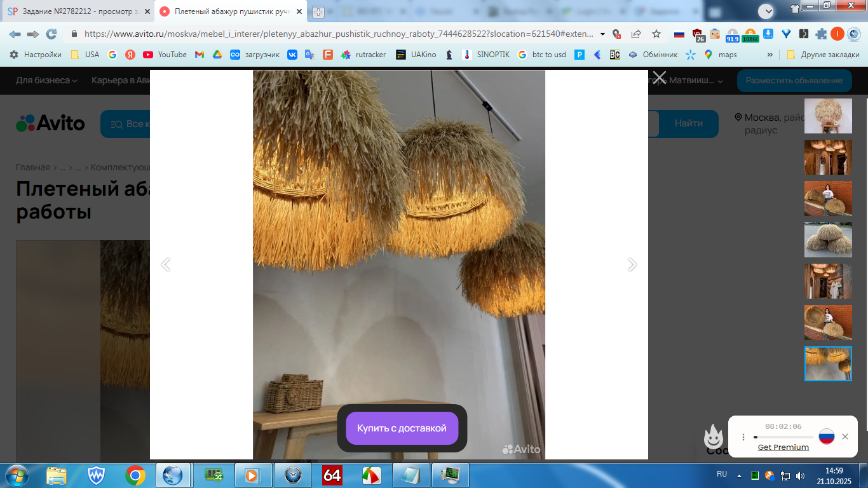Open the Yandex bookmark icon
The height and width of the screenshot is (488, 868).
pyautogui.click(x=130, y=55)
